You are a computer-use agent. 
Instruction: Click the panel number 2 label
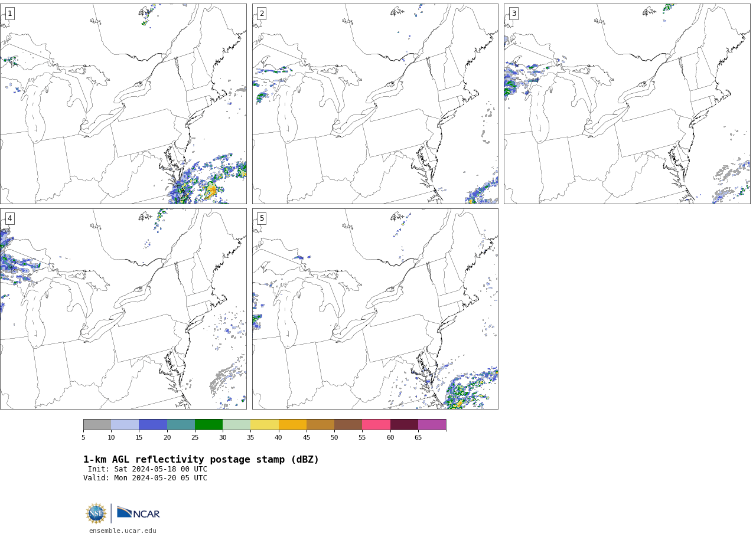(262, 14)
